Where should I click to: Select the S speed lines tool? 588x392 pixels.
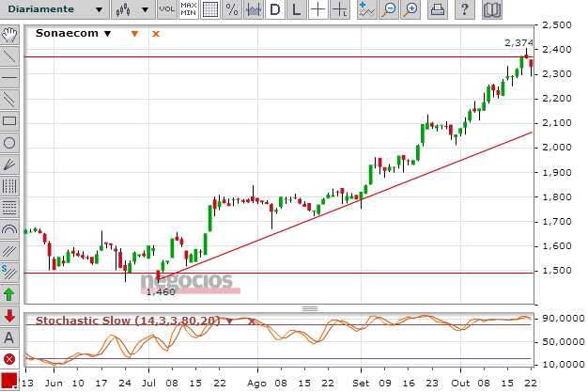point(9,273)
